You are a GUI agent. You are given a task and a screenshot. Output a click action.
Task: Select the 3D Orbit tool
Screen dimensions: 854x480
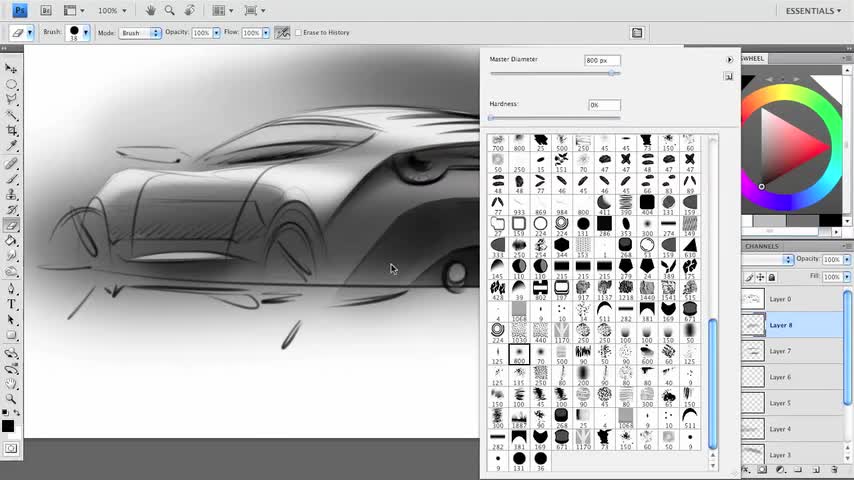[11, 369]
